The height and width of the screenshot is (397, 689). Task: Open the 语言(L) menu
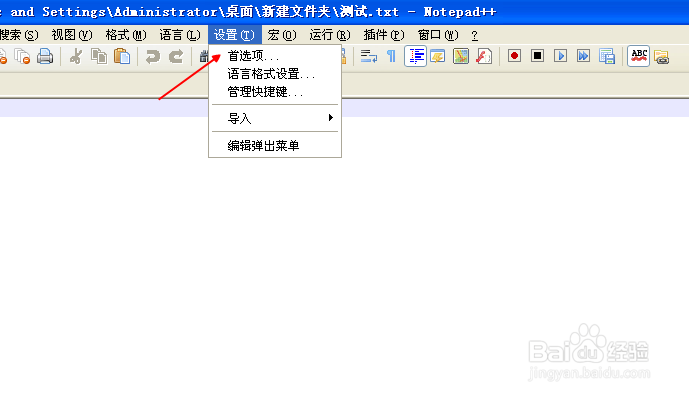pyautogui.click(x=180, y=35)
